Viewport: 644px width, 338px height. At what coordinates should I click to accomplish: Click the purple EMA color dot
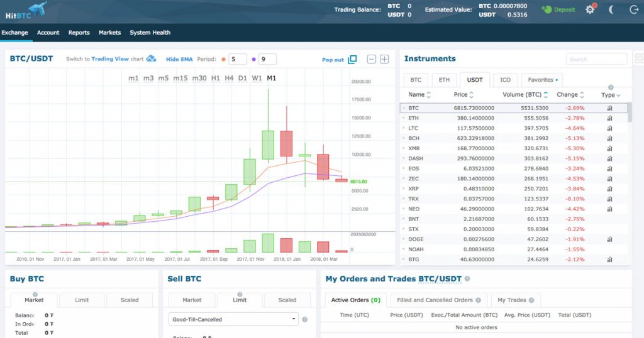pyautogui.click(x=254, y=60)
